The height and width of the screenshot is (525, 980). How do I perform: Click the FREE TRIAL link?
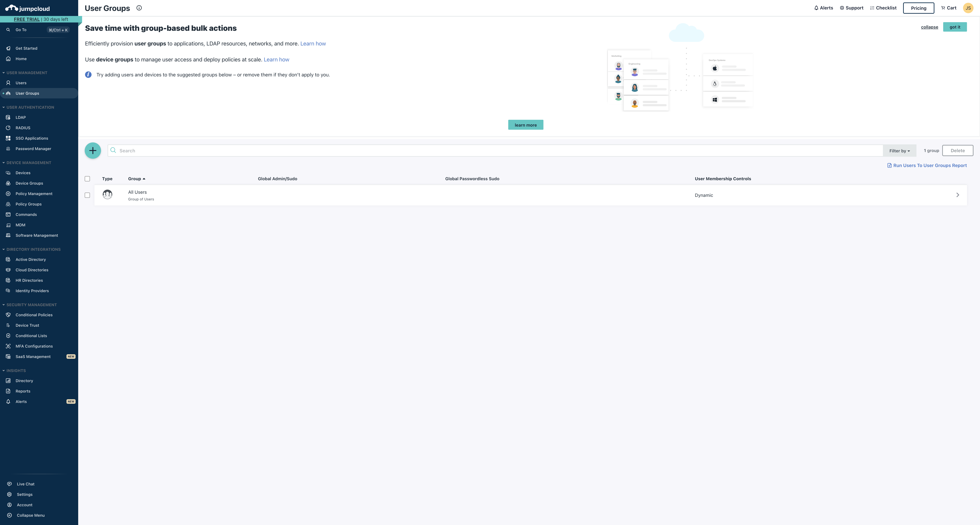[x=27, y=19]
